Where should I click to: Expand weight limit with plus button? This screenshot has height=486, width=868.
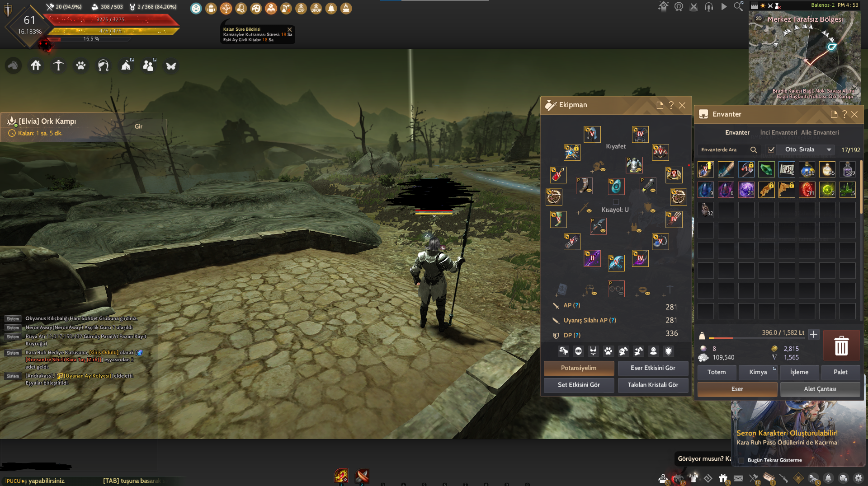pos(813,334)
